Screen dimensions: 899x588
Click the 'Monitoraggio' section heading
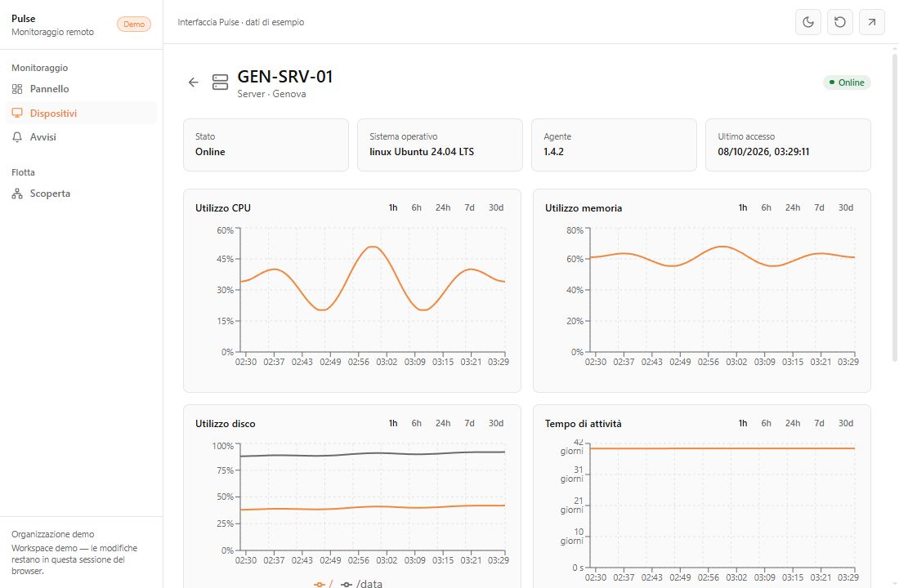click(39, 68)
